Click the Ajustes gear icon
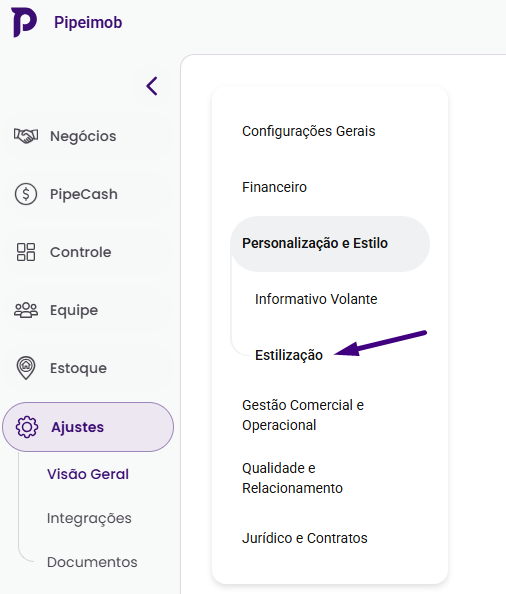 pos(27,427)
